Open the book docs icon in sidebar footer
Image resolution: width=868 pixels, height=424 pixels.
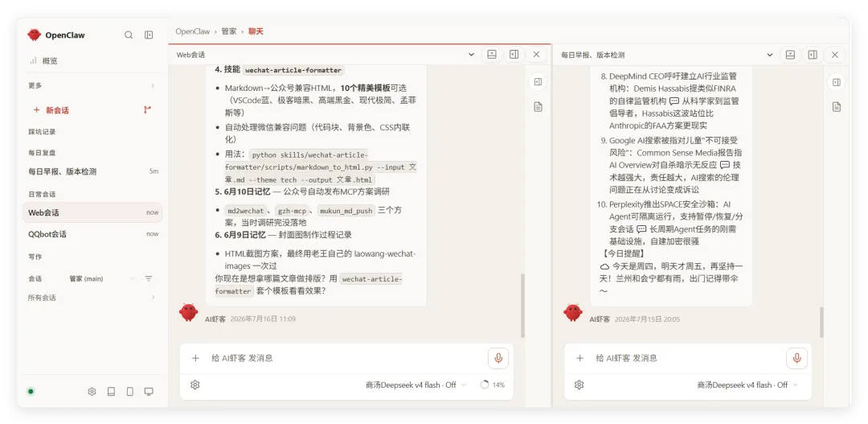(111, 391)
